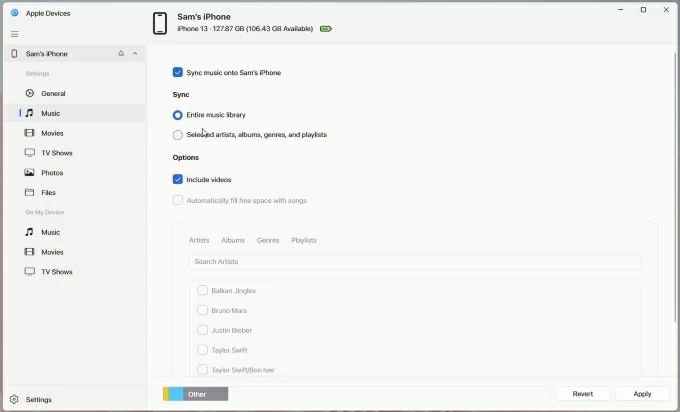The image size is (680, 412).
Task: Open Photos sync settings
Action: (52, 173)
